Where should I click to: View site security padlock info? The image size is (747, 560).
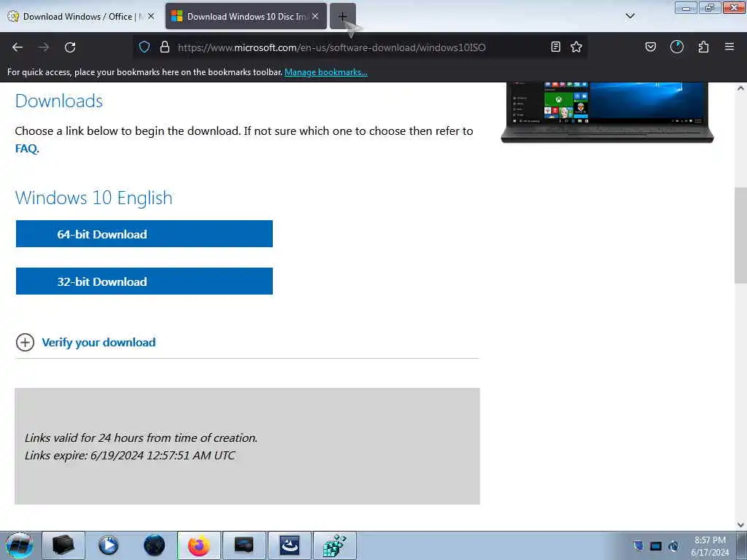click(x=165, y=47)
